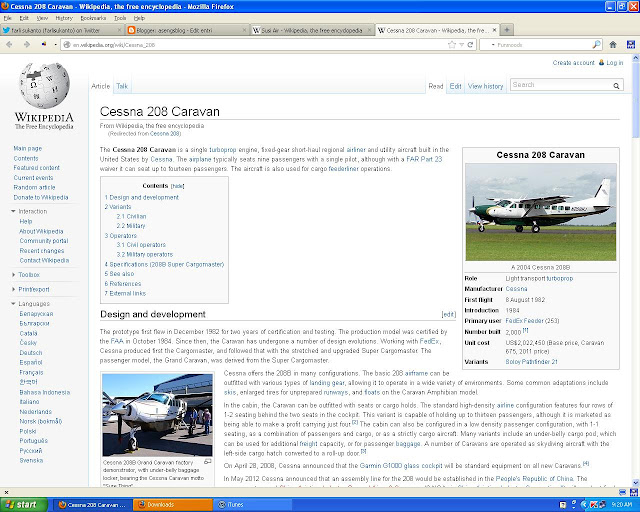The image size is (640, 512).
Task: Go back using the browser Back arrow
Action: 9,45
